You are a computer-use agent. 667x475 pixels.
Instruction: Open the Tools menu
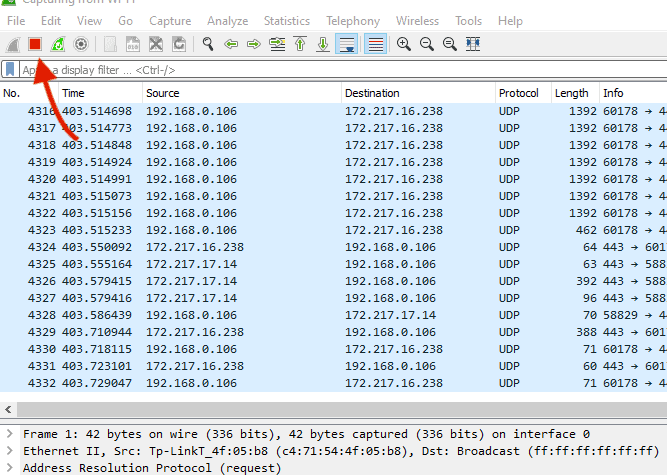click(x=468, y=21)
